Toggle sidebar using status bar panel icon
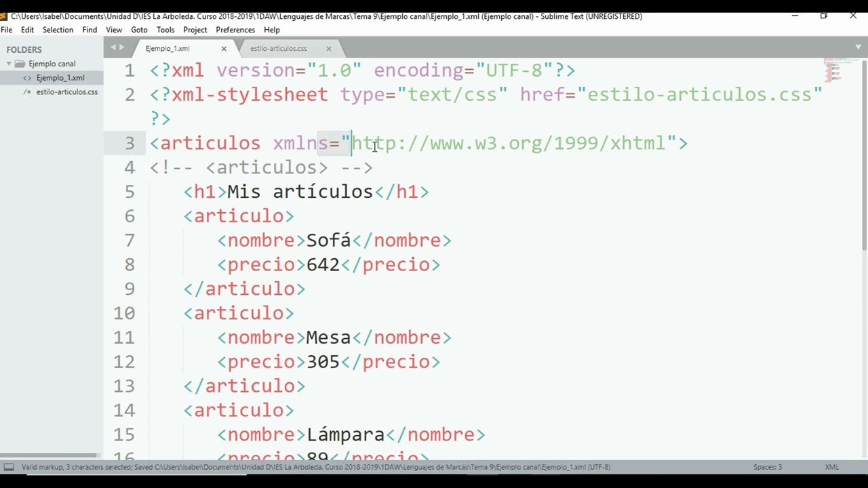 click(9, 467)
